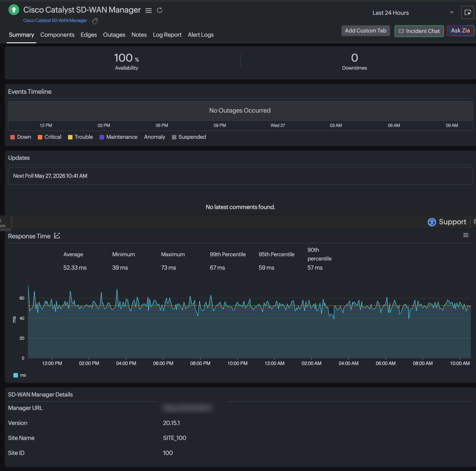The width and height of the screenshot is (476, 471).
Task: Open the Cisco Catalyst SD-WAN Manager breadcrumb link
Action: click(55, 20)
